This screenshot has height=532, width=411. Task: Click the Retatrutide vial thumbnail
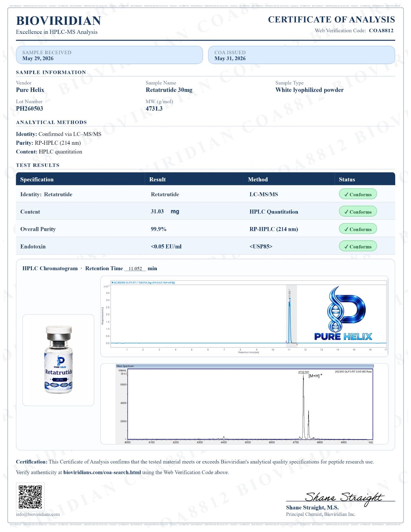click(x=58, y=360)
